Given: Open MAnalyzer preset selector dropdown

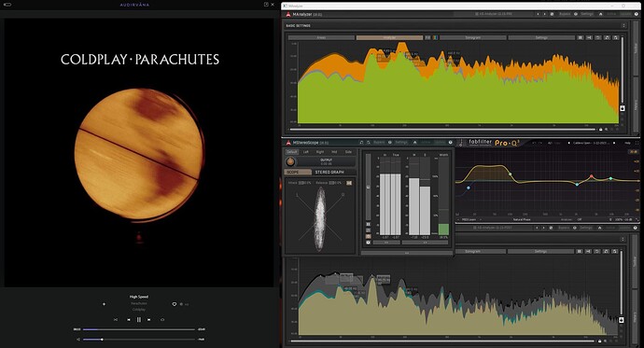Looking at the screenshot, I should click(x=494, y=14).
